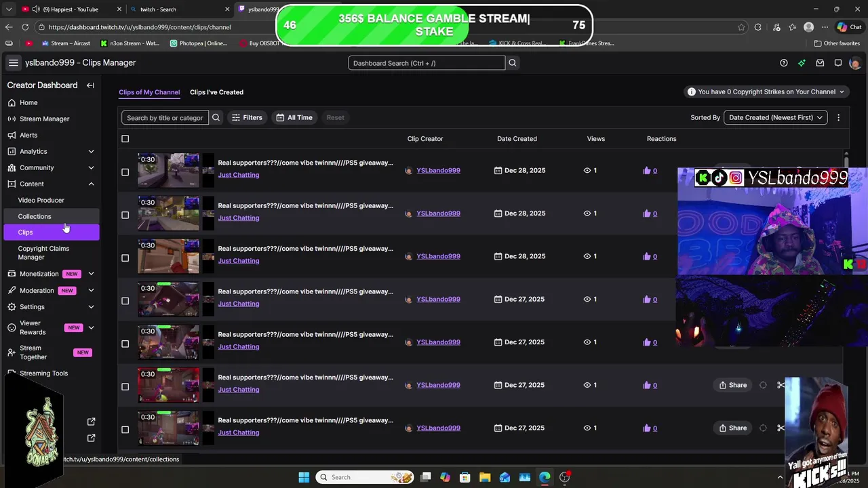
Task: Open the browser favorites list icon
Action: pyautogui.click(x=792, y=27)
